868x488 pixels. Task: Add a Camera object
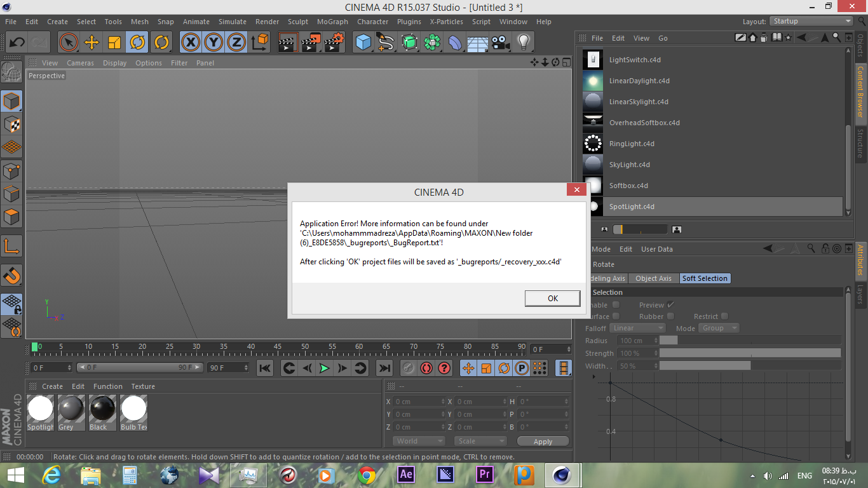tap(501, 43)
